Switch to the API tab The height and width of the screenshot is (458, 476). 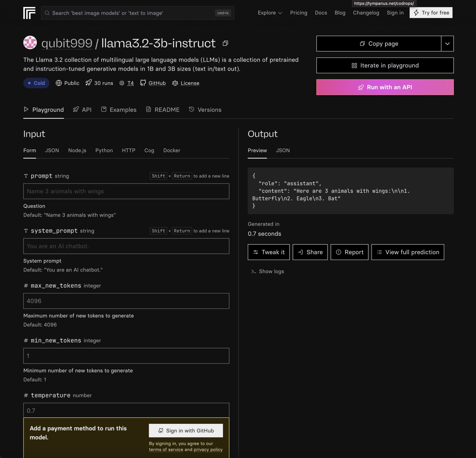pyautogui.click(x=82, y=109)
